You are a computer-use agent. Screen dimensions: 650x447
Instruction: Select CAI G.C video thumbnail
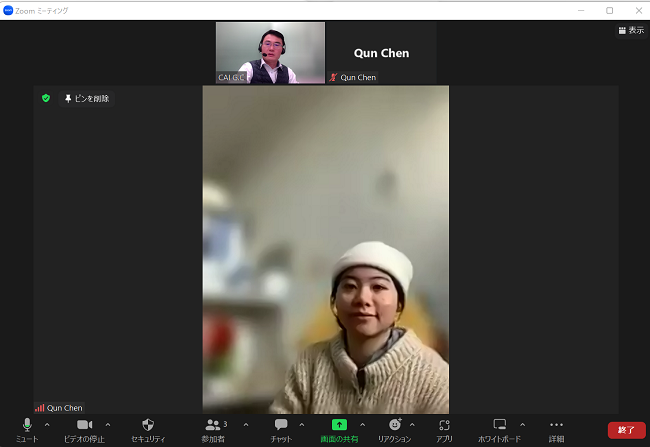(x=270, y=53)
